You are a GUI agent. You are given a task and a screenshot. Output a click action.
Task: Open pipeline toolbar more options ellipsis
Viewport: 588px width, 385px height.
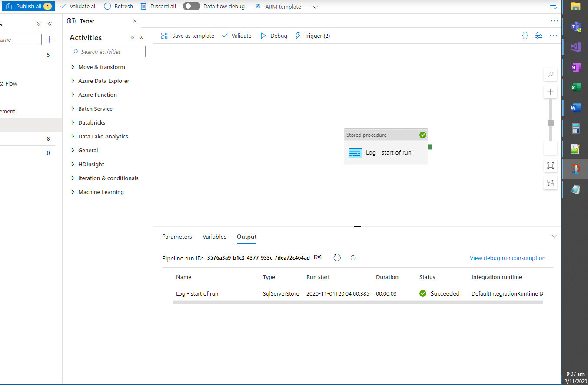(x=553, y=36)
